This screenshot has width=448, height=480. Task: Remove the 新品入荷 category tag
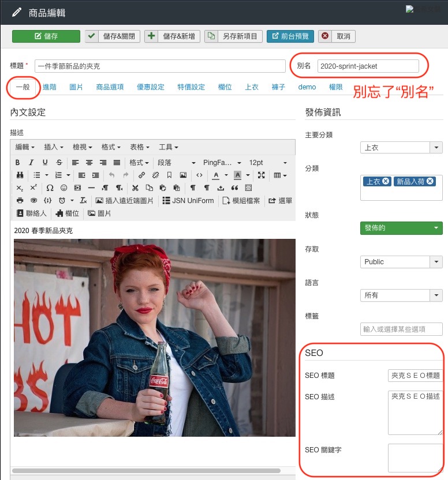[x=430, y=181]
